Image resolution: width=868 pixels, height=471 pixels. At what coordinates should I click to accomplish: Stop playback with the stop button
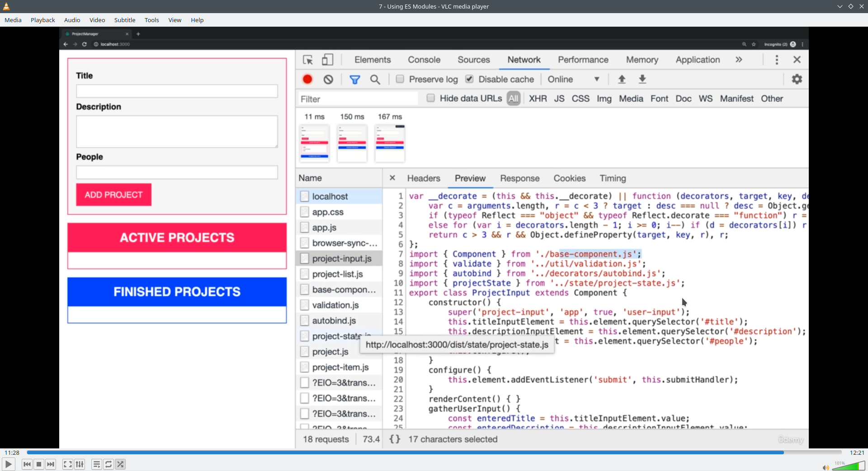click(39, 464)
